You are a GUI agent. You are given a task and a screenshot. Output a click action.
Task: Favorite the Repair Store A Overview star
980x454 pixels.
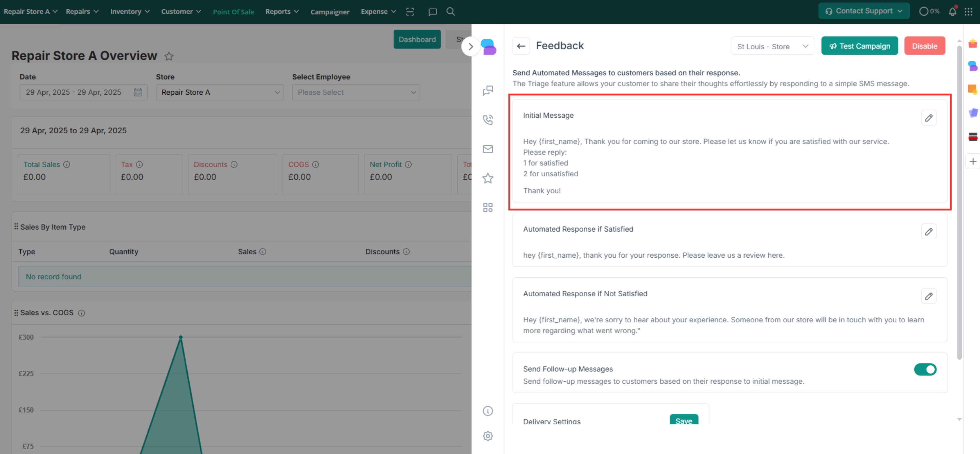coord(169,56)
